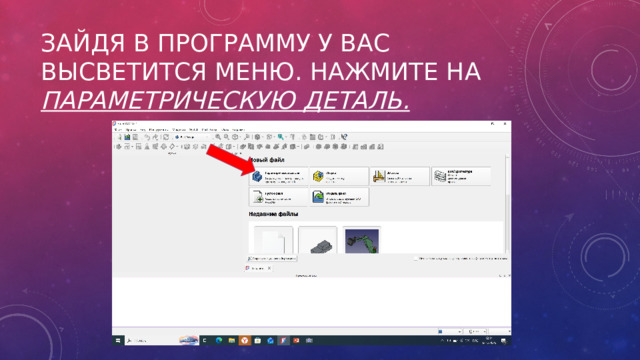Open Yandex Browser from the taskbar

click(x=244, y=340)
